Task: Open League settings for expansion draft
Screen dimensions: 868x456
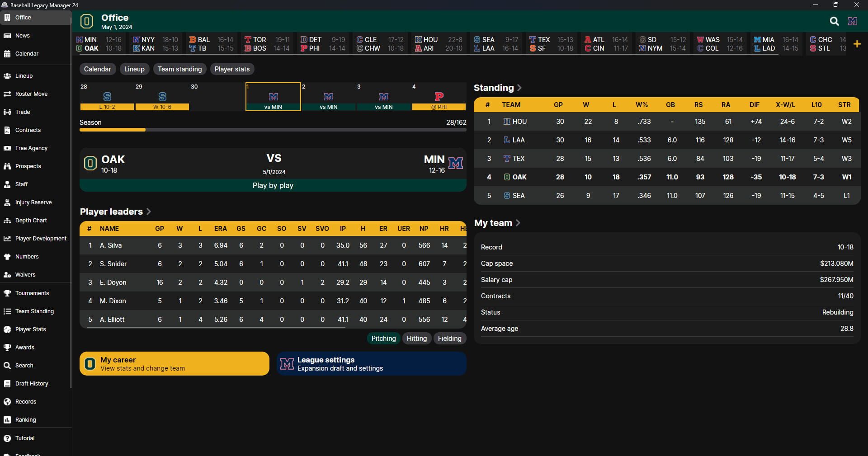Action: click(371, 363)
